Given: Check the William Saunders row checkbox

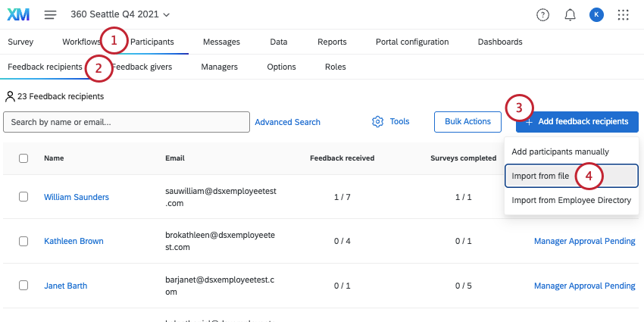Looking at the screenshot, I should (x=23, y=197).
